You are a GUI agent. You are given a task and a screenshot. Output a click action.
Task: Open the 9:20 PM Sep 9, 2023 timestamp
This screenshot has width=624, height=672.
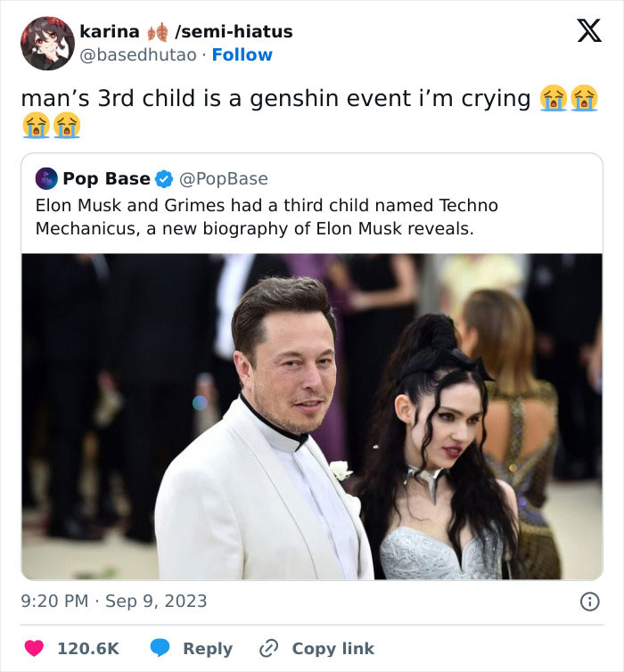[x=114, y=602]
